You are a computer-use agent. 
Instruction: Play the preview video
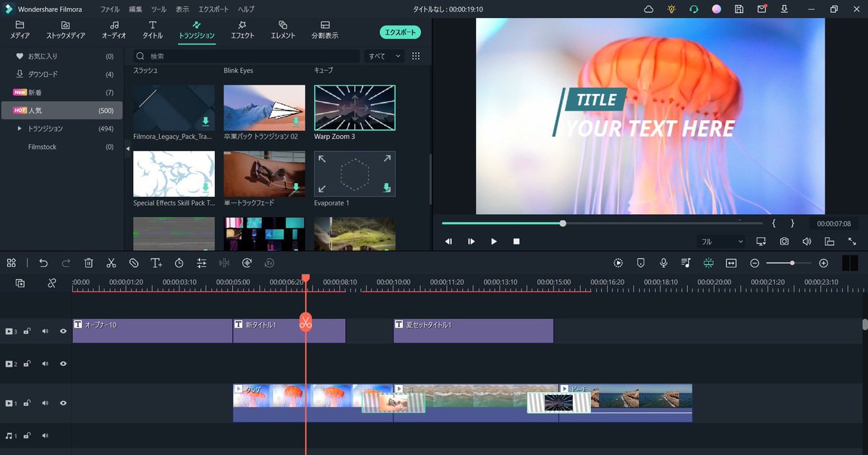pos(494,242)
